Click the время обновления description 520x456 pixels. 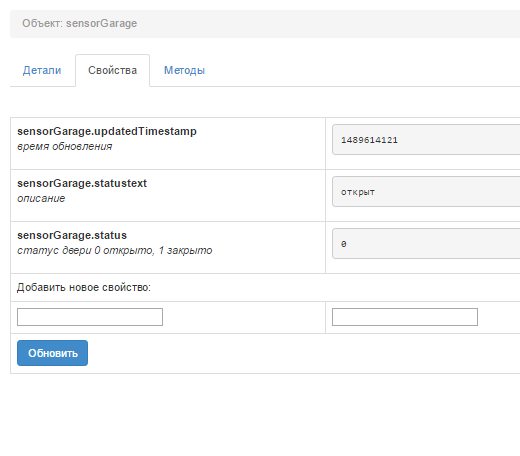click(x=65, y=146)
